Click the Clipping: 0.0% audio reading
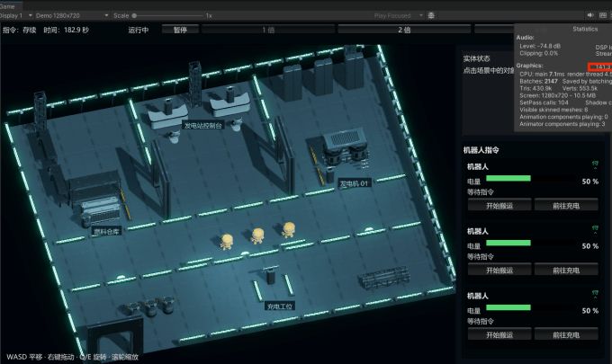Image resolution: width=612 pixels, height=364 pixels. coord(538,53)
